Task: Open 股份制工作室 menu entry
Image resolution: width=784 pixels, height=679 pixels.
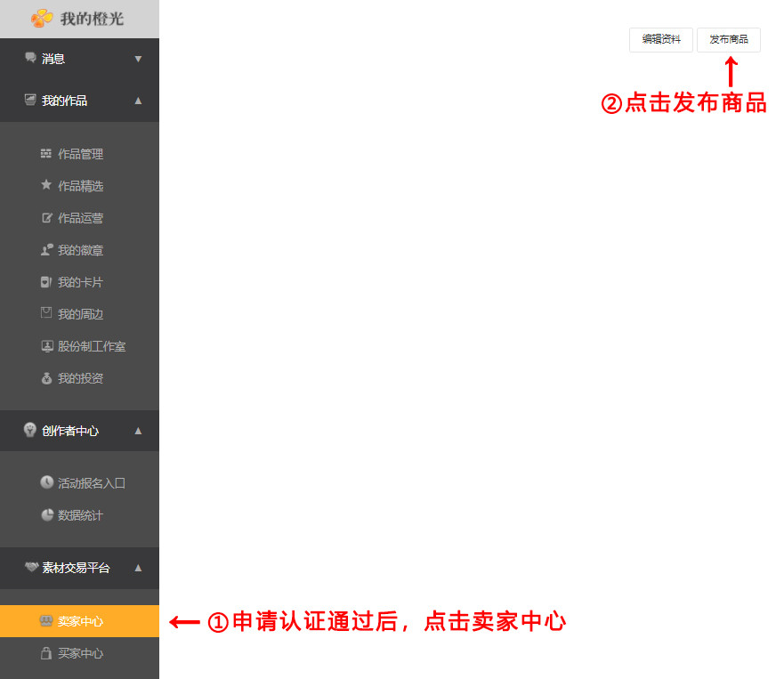Action: [x=91, y=346]
